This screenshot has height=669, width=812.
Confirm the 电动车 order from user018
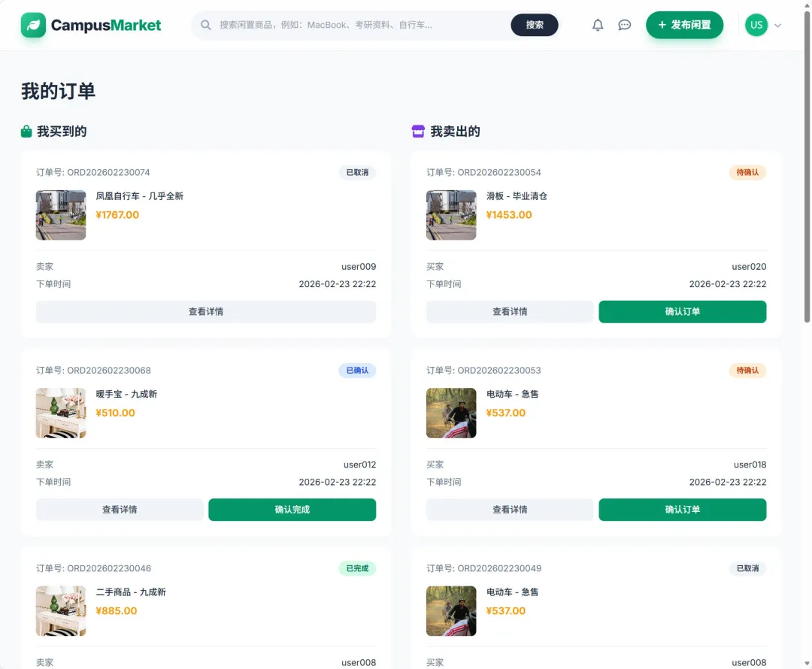(682, 510)
